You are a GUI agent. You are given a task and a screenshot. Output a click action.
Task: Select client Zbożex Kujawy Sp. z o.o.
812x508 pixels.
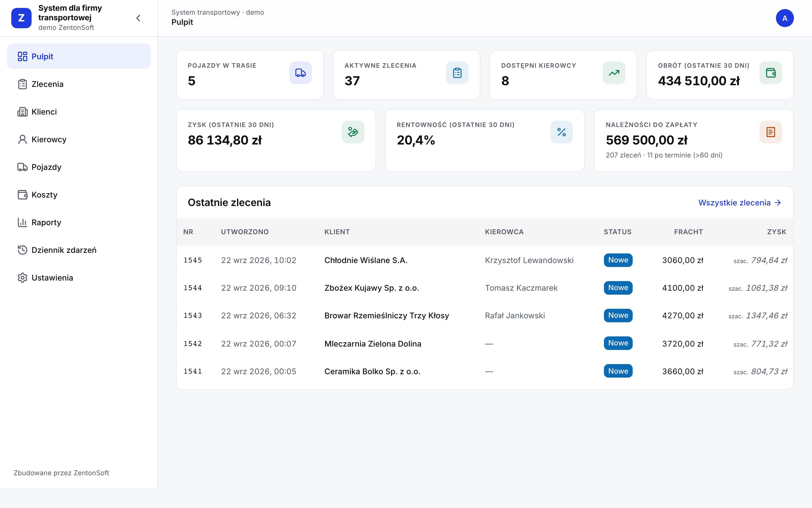click(371, 288)
